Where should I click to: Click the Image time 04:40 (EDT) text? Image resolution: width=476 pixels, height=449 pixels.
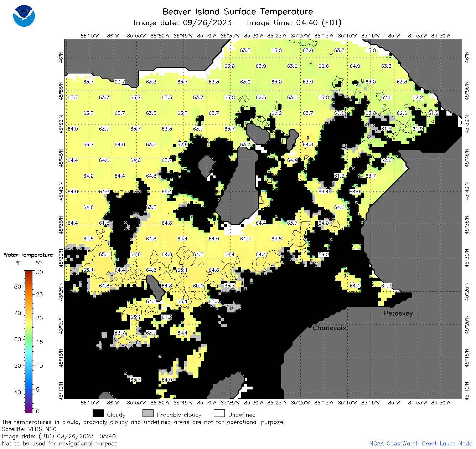[294, 23]
